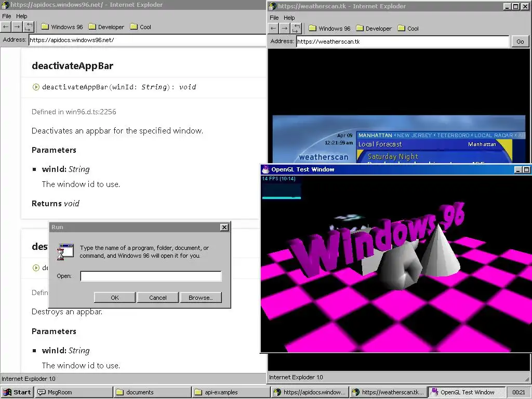
Task: Refresh the weatherscan browser page
Action: pos(296,29)
